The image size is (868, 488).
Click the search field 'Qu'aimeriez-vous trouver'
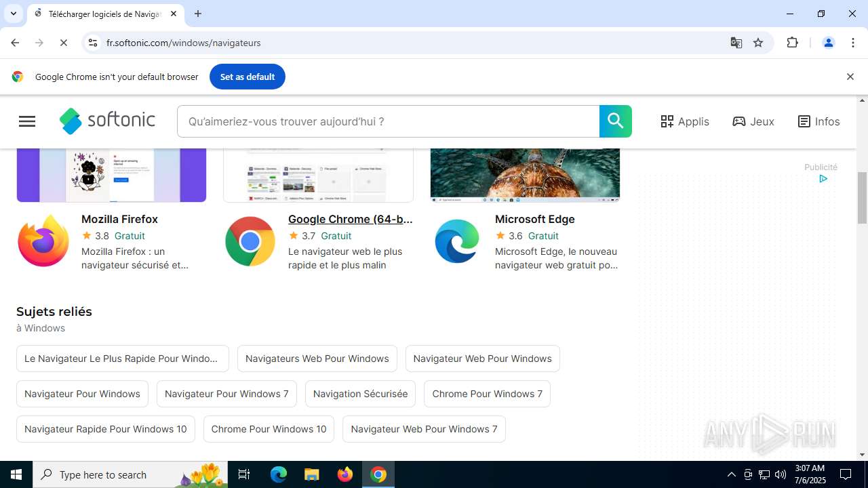point(389,121)
